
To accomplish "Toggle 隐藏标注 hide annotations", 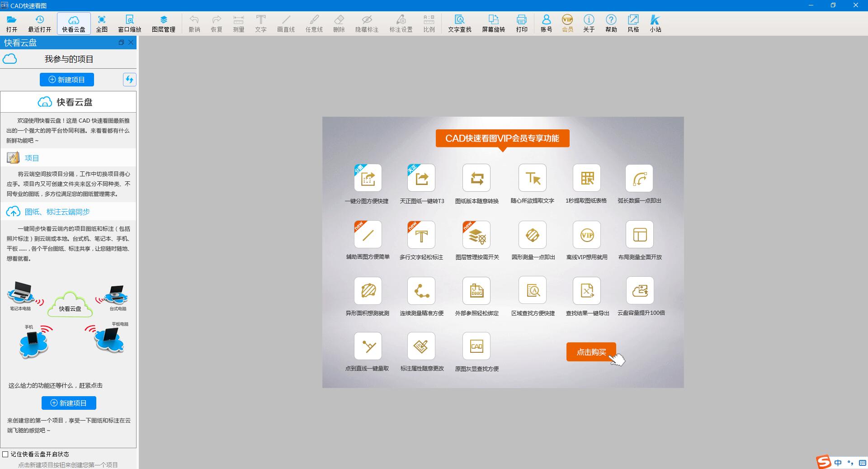I will (367, 24).
